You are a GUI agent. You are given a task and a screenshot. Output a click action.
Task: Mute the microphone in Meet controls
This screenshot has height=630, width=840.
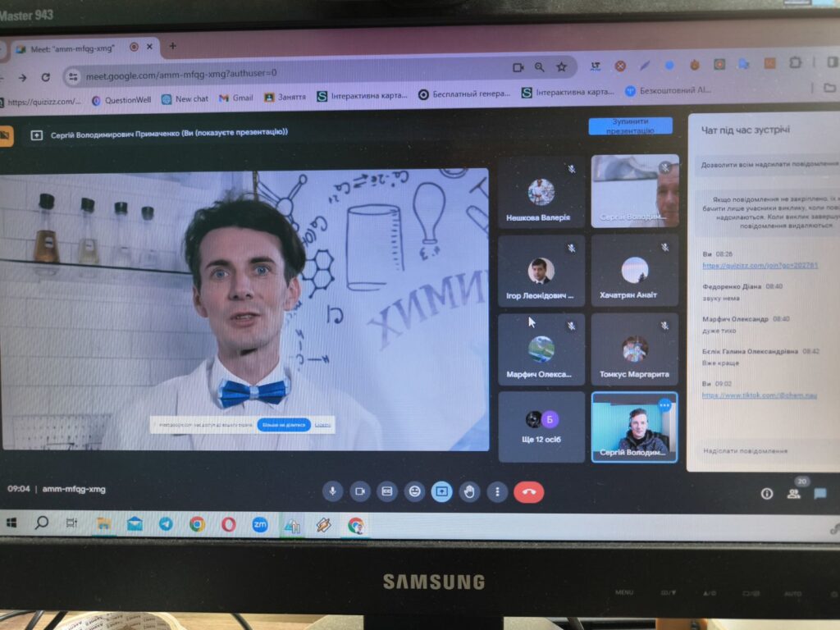click(332, 491)
